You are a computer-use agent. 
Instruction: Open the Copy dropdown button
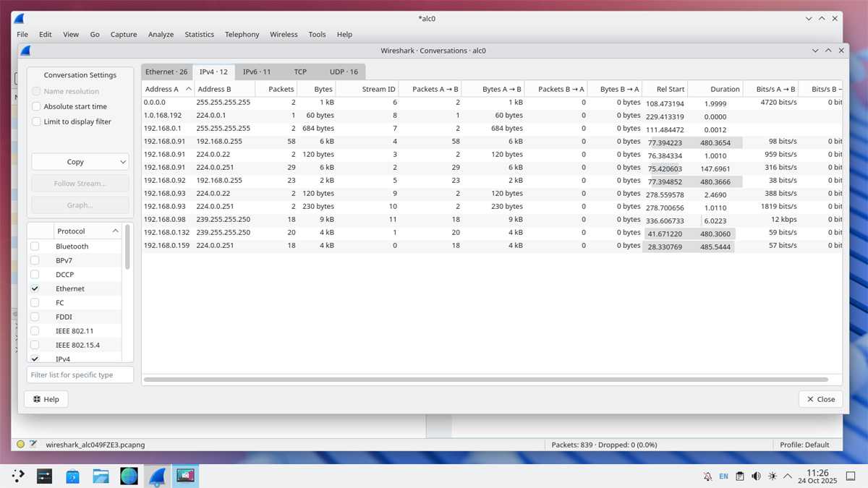[x=80, y=162]
